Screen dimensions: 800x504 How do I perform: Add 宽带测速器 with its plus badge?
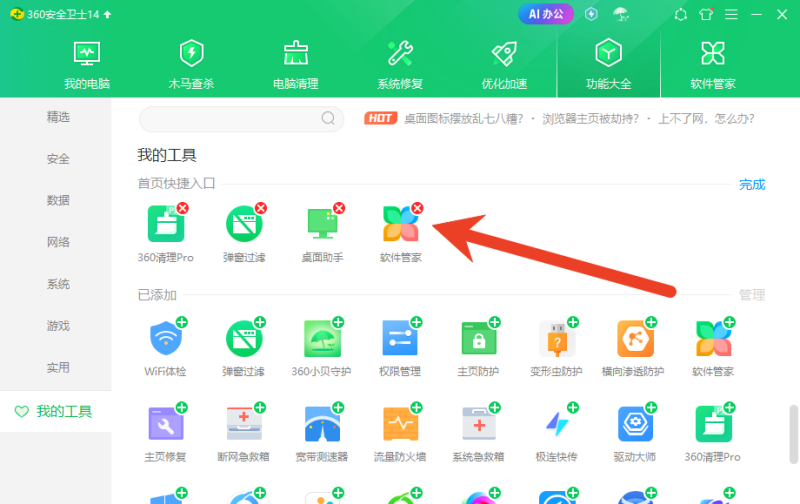[x=338, y=408]
